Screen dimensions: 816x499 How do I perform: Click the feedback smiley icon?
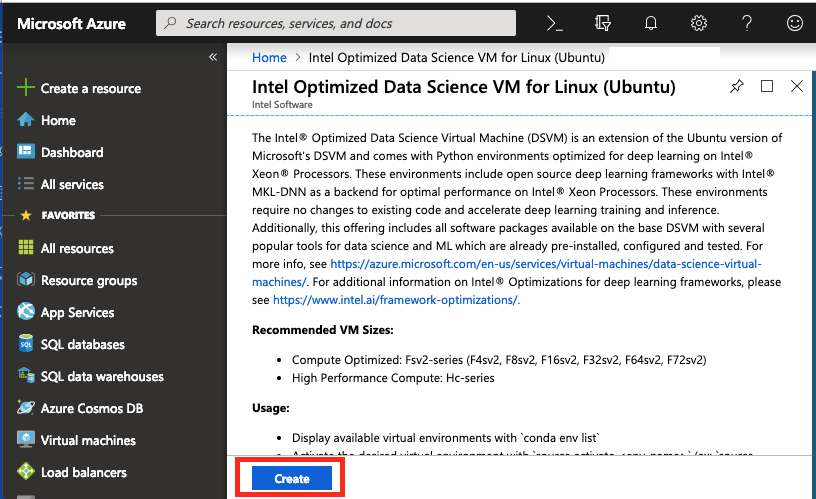point(795,23)
